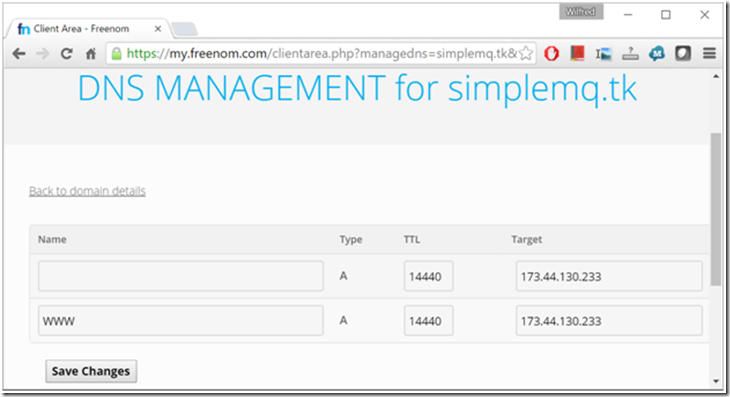This screenshot has width=730, height=397.
Task: Click the record type A in first row
Action: (x=343, y=276)
